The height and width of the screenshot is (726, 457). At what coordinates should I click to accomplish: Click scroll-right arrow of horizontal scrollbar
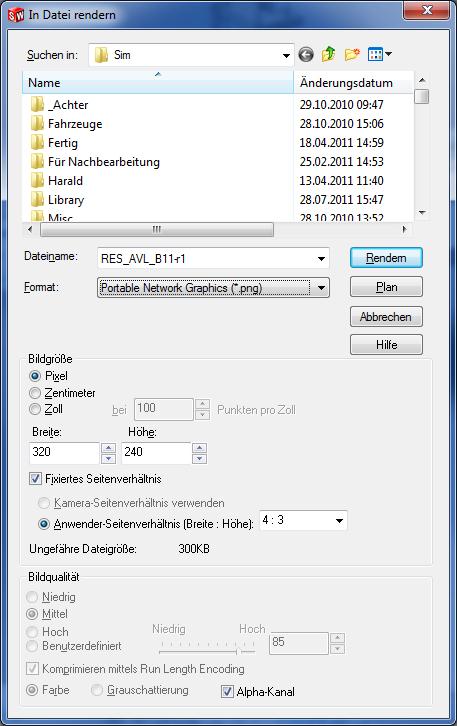click(x=404, y=229)
